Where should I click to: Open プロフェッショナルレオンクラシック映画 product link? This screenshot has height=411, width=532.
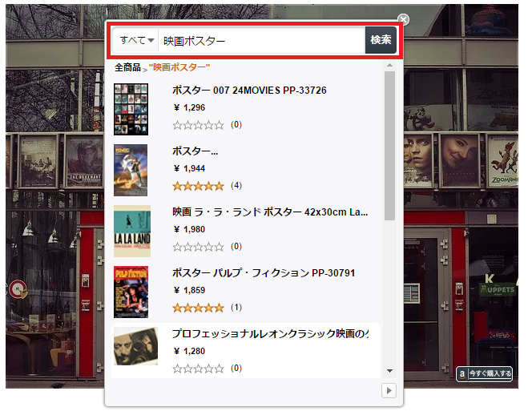(270, 333)
